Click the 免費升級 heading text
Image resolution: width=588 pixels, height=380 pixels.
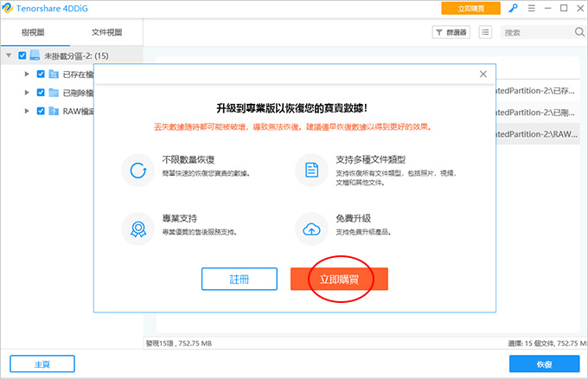coord(354,218)
